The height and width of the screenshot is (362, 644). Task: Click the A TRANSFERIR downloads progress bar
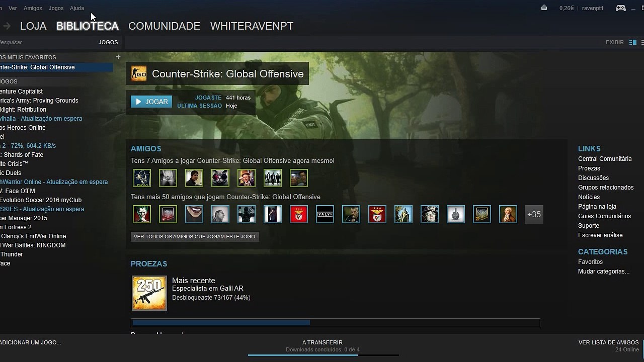click(x=323, y=355)
